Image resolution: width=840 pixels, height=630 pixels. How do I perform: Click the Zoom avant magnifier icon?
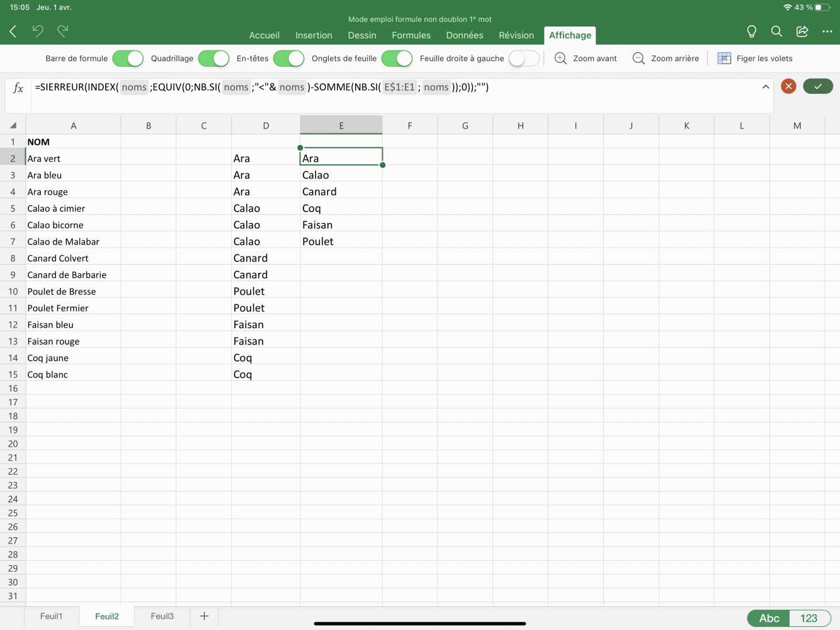560,59
